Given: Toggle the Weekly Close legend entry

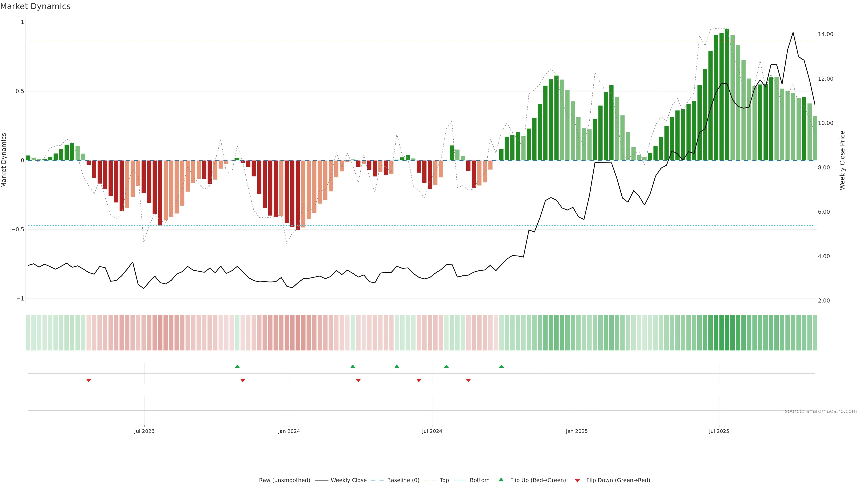Looking at the screenshot, I should [348, 480].
